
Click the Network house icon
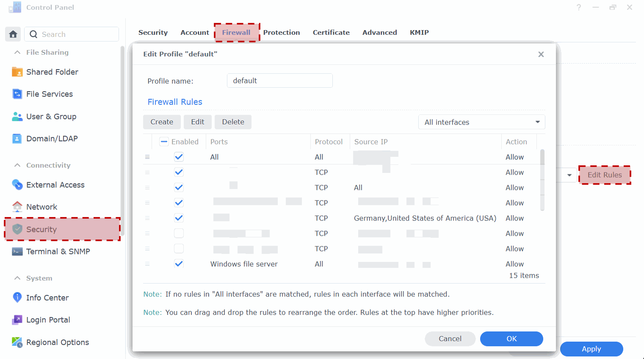coord(17,207)
